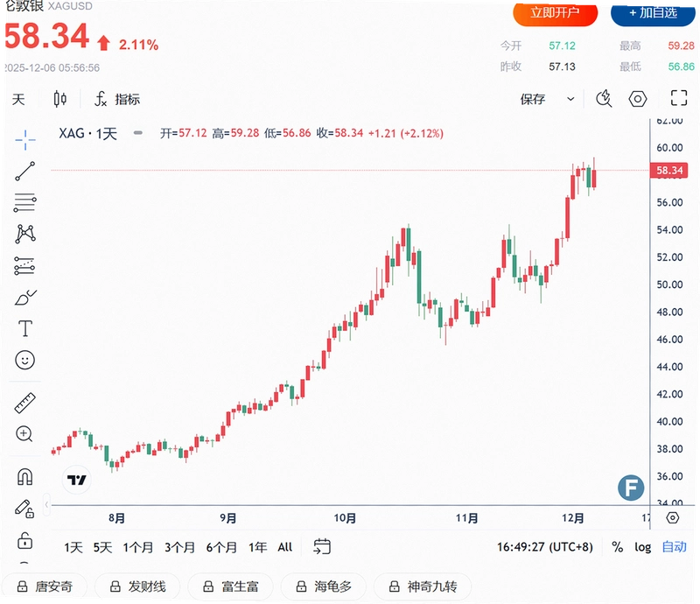The image size is (700, 604).
Task: Toggle 自动 auto scale
Action: click(x=674, y=547)
